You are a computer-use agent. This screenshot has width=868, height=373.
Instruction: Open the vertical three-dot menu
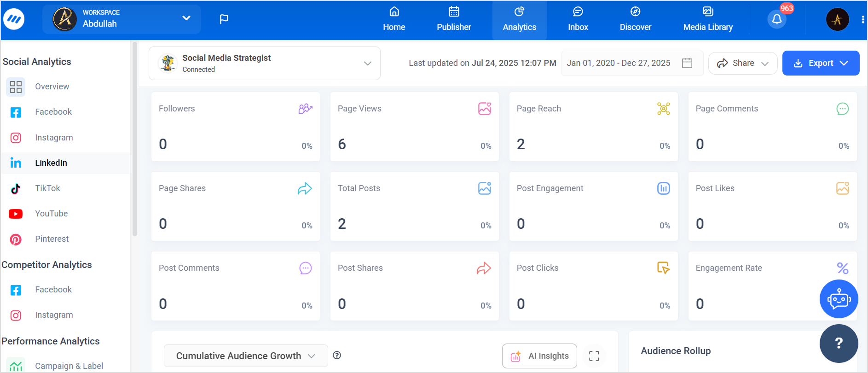862,19
